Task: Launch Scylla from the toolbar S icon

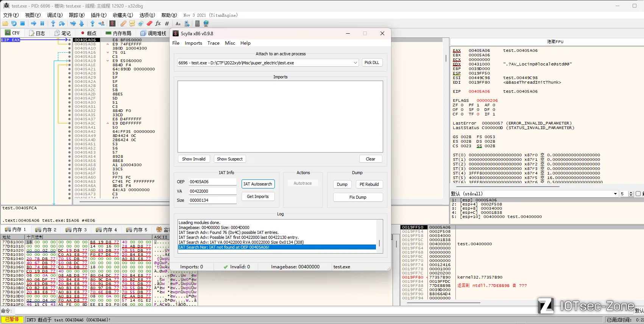Action: pos(112,23)
